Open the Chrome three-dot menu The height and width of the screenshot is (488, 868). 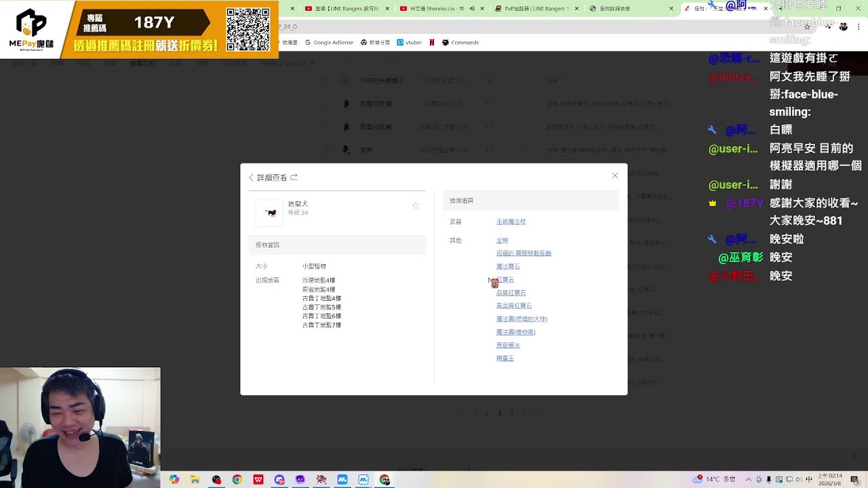click(859, 26)
